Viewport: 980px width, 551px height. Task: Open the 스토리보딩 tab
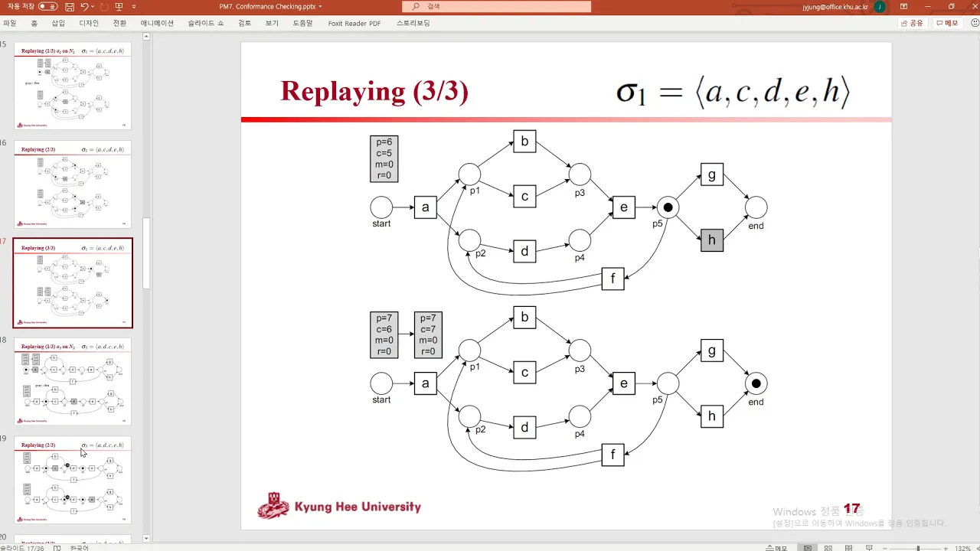pyautogui.click(x=413, y=23)
